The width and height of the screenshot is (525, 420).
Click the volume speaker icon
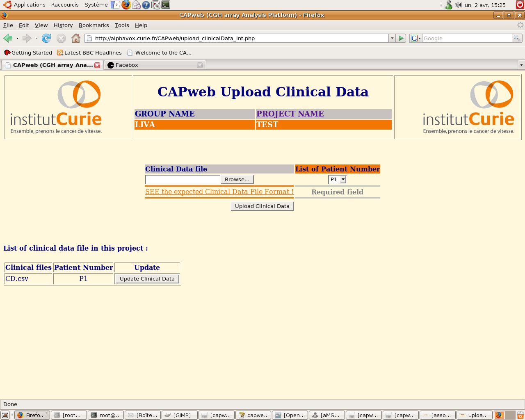coord(458,5)
